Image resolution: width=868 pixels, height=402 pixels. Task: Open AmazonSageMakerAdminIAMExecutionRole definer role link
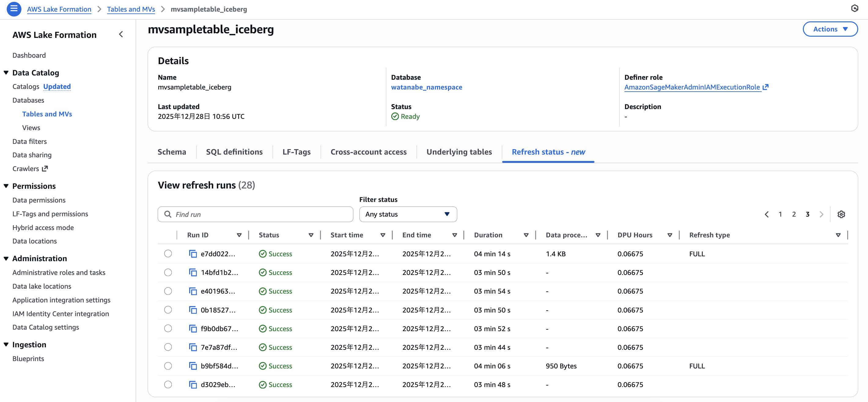pos(692,87)
